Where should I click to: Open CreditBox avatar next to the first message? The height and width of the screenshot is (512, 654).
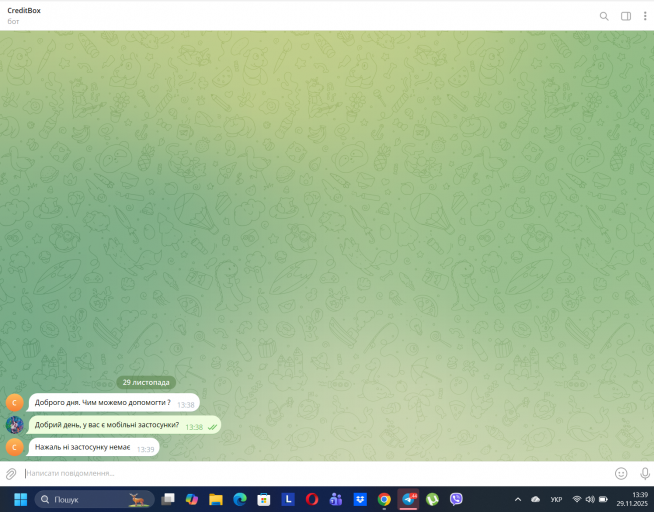pyautogui.click(x=15, y=403)
